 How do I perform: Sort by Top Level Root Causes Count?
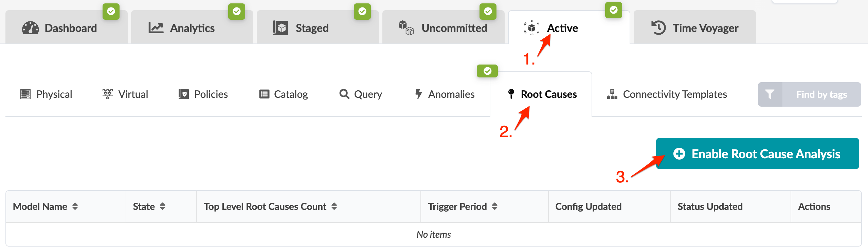click(x=334, y=206)
